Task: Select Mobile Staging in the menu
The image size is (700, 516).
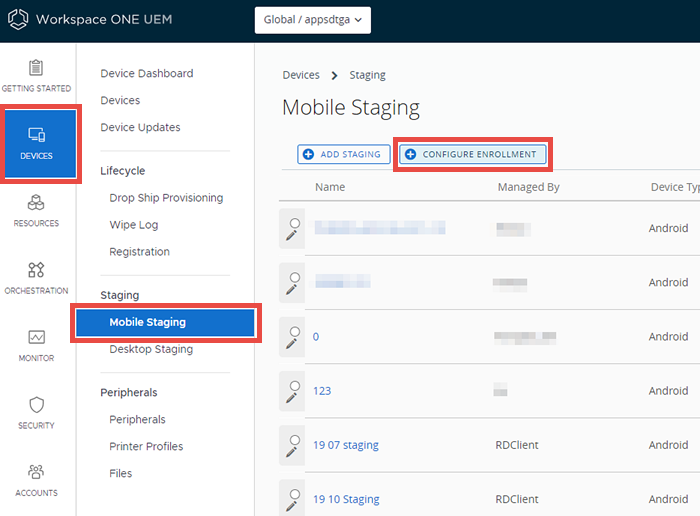Action: tap(166, 322)
